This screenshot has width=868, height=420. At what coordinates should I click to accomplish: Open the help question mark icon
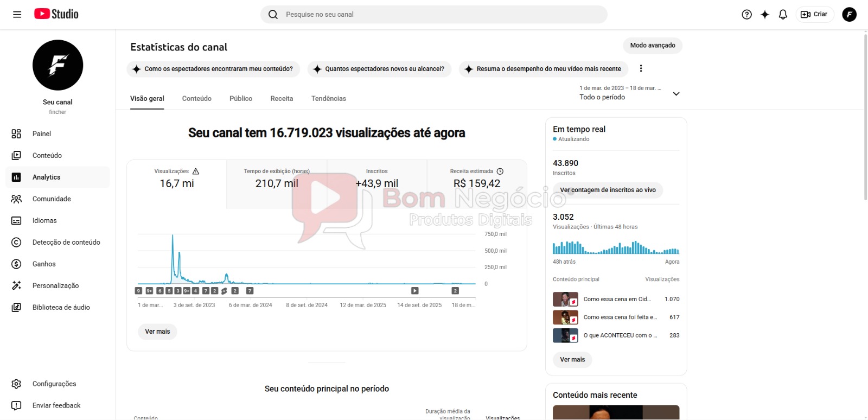(x=747, y=15)
